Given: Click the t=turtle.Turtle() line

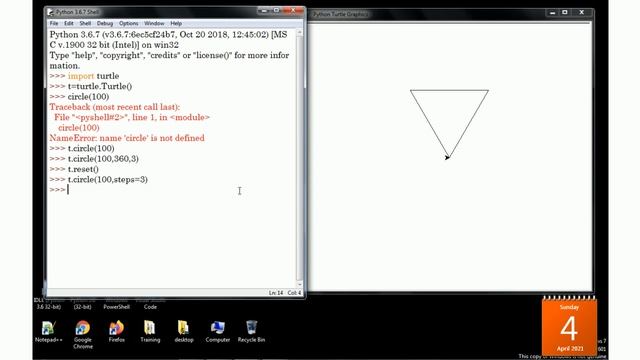Looking at the screenshot, I should (100, 87).
